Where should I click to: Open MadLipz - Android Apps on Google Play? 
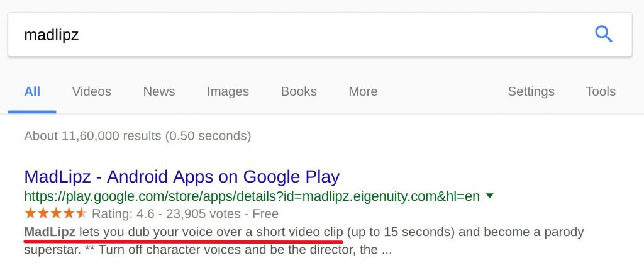click(x=182, y=177)
